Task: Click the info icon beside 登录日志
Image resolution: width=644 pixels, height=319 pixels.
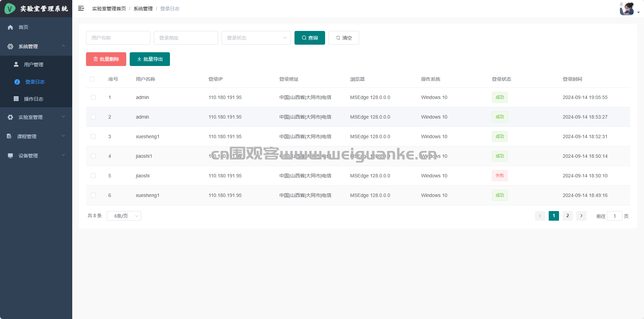Action: pos(17,82)
